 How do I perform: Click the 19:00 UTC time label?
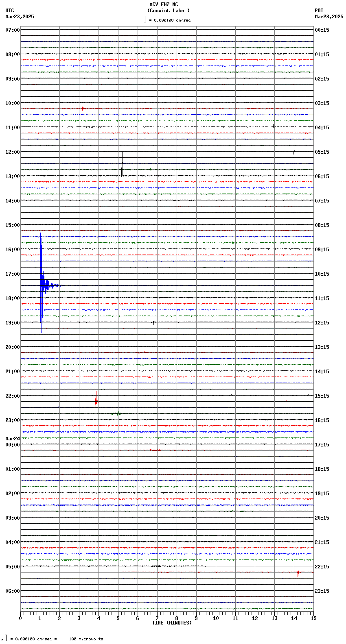(x=13, y=323)
